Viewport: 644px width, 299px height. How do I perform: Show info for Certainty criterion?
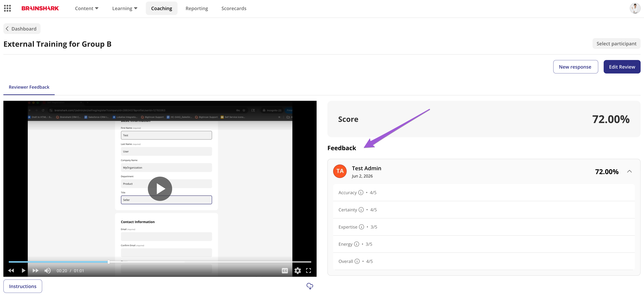point(361,210)
